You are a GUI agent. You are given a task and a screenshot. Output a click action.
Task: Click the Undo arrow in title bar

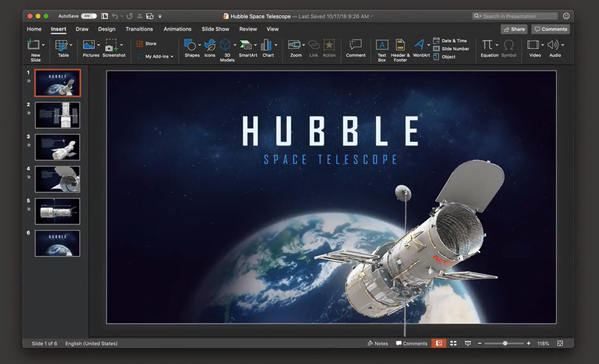(x=115, y=16)
